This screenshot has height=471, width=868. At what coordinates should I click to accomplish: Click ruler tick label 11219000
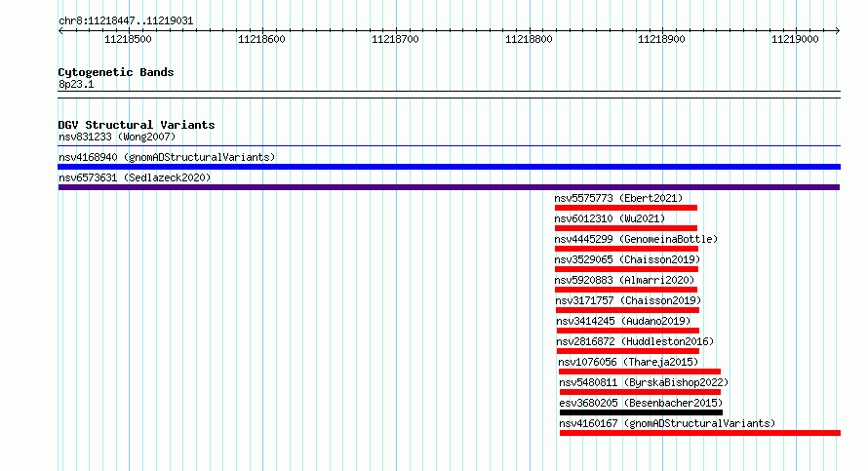pos(795,39)
